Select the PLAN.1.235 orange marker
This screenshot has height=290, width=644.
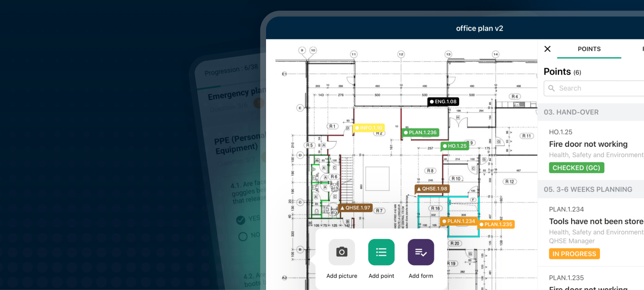[496, 224]
